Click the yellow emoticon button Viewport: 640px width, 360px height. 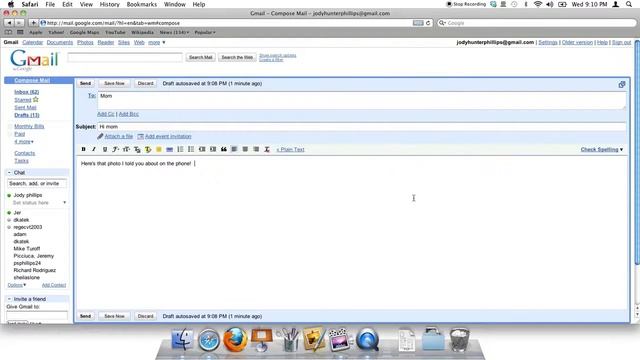159,149
